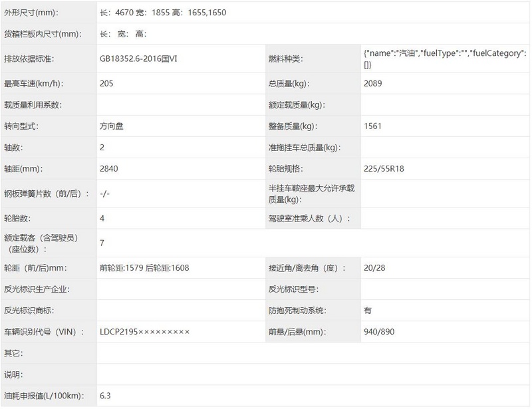The width and height of the screenshot is (532, 409).
Task: Click the 其它 label
Action: coord(13,353)
